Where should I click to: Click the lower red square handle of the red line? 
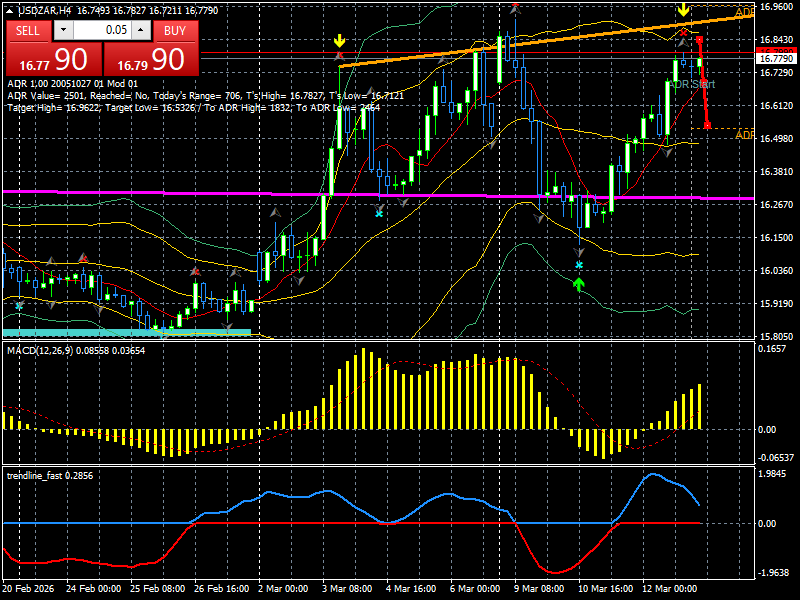(x=707, y=125)
